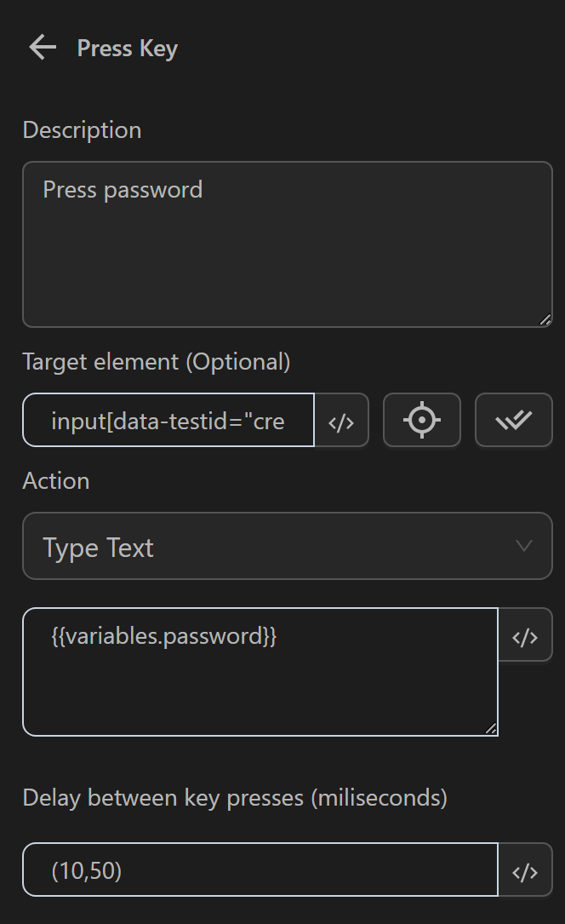Click the Description label
Image resolution: width=565 pixels, height=924 pixels.
pyautogui.click(x=82, y=129)
